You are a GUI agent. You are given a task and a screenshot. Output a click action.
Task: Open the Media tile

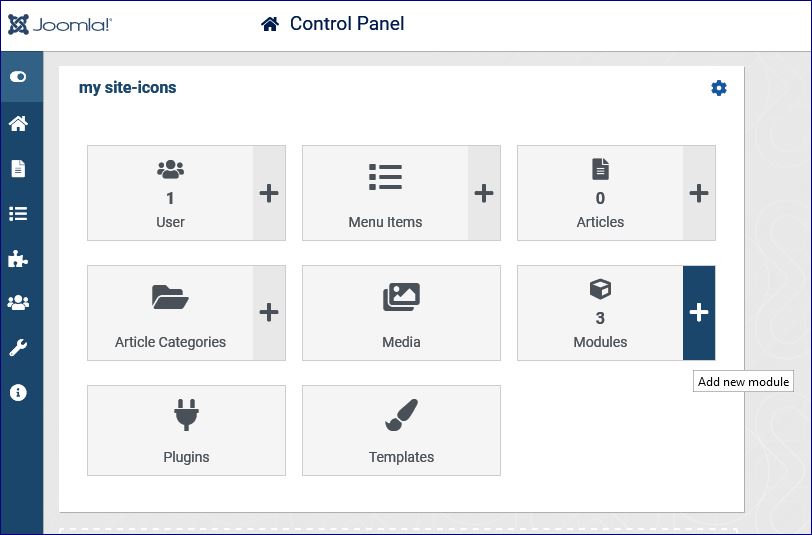401,313
